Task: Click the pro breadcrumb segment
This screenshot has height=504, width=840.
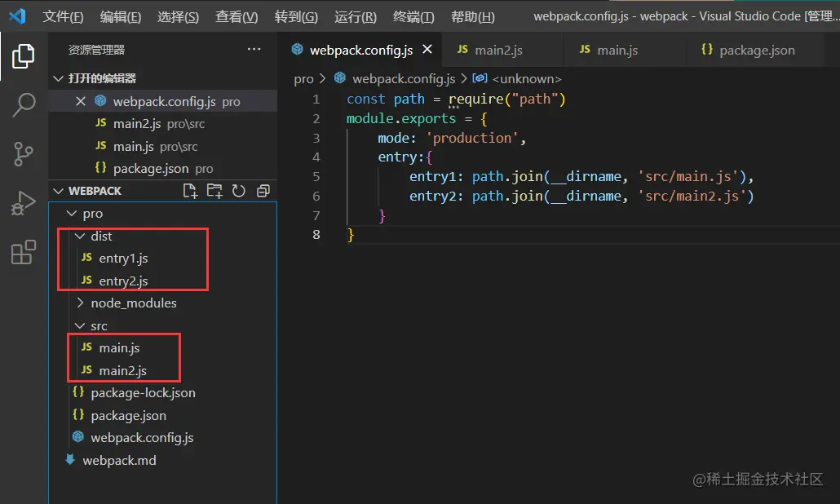Action: tap(303, 79)
